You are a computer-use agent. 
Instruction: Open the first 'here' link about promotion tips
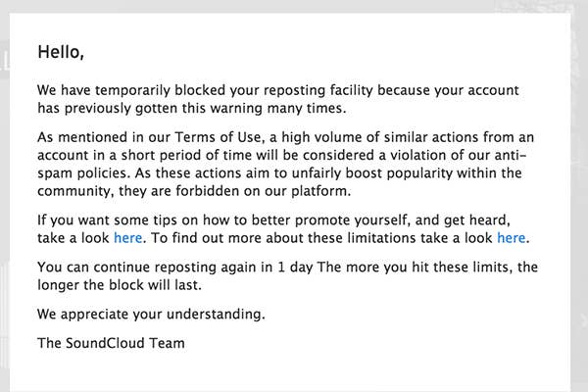(x=127, y=238)
